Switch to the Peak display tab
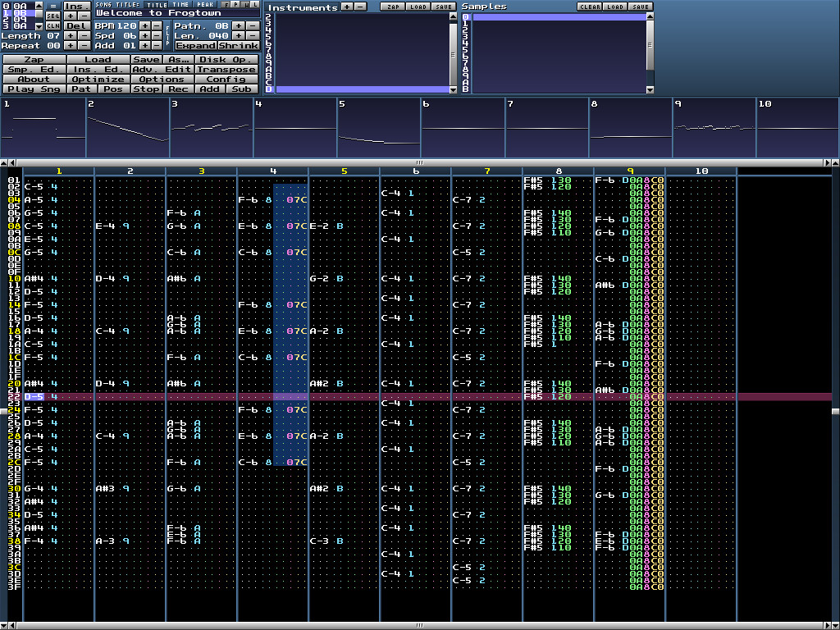This screenshot has width=840, height=630. [205, 5]
